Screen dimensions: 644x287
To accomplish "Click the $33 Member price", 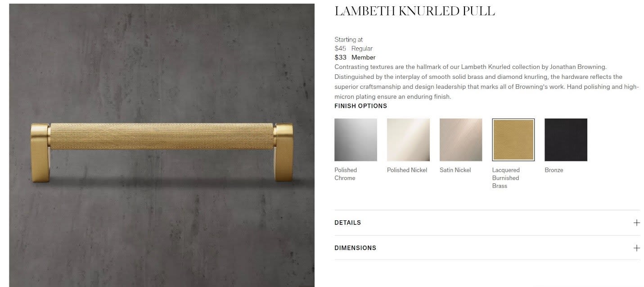I will tap(355, 57).
